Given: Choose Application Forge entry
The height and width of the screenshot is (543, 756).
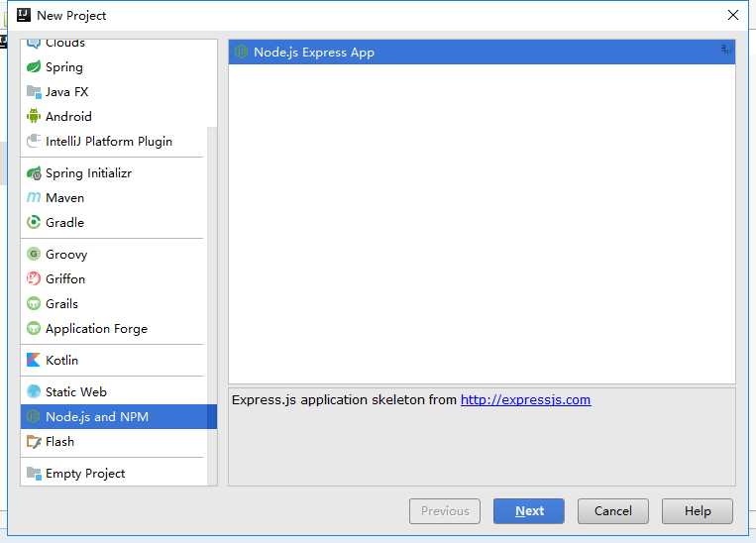Looking at the screenshot, I should click(114, 328).
